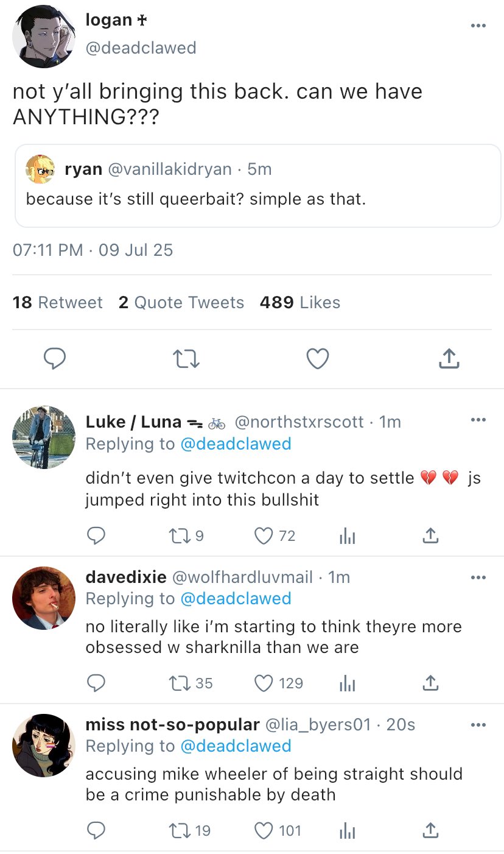The height and width of the screenshot is (854, 504).
Task: Reply to logan's main tweet
Action: pos(55,359)
